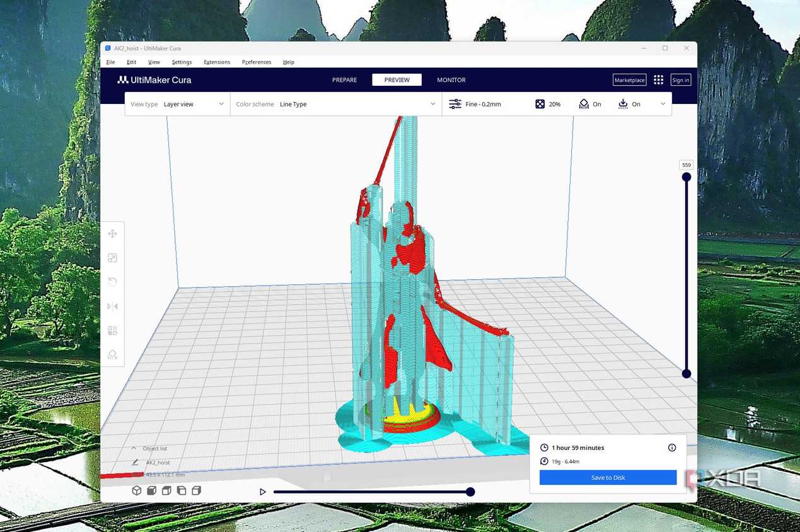Viewport: 800px width, 532px height.
Task: Open the Settings menu
Action: [182, 62]
